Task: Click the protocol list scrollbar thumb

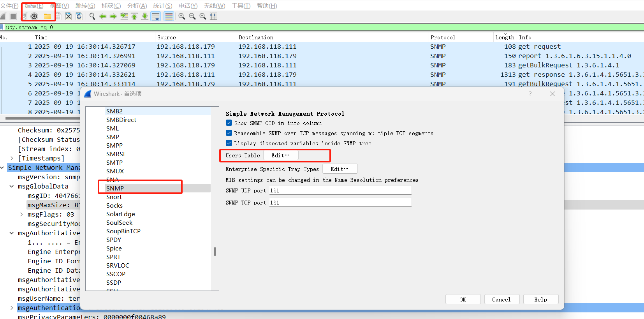Action: pos(215,252)
